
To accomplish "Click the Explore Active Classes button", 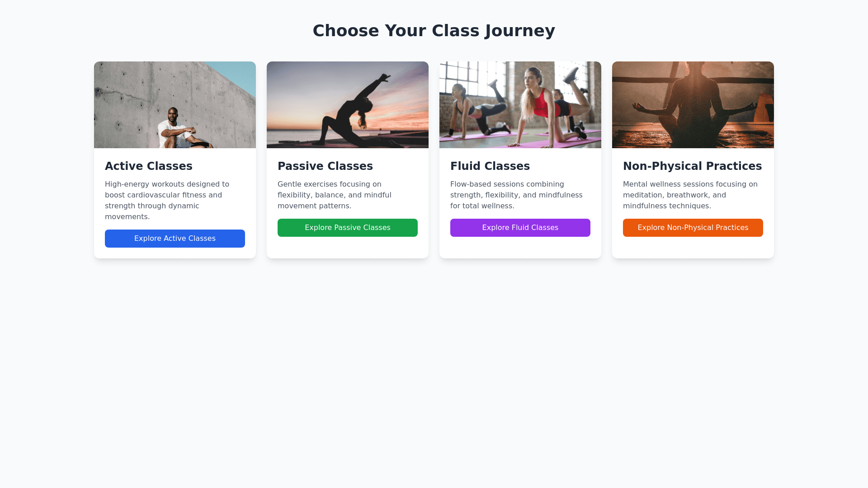I will (x=175, y=239).
